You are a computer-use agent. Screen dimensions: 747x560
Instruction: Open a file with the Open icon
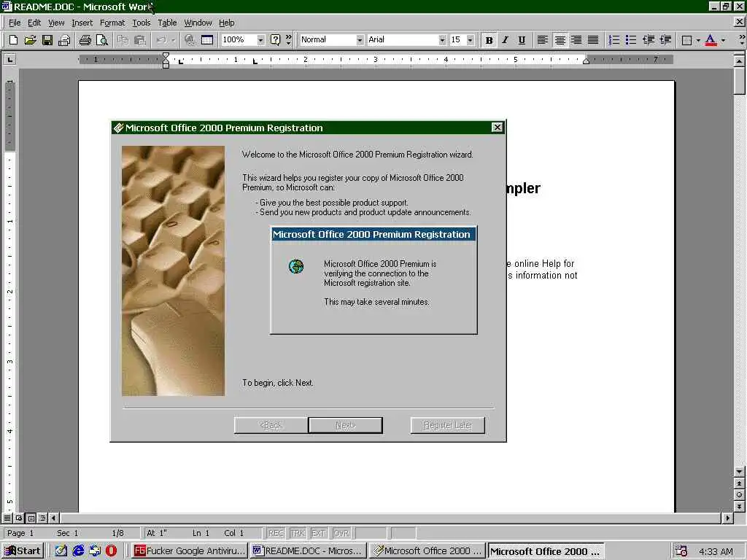point(30,40)
